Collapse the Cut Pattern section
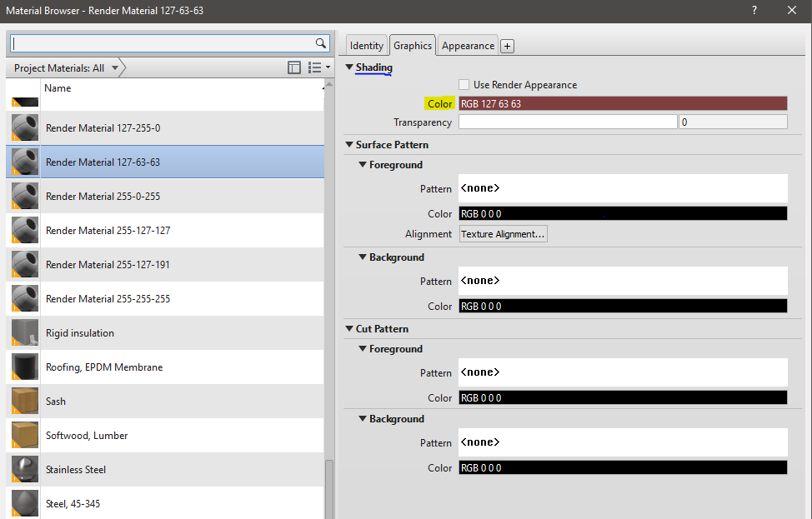Screen dimensions: 812x519 (349, 328)
